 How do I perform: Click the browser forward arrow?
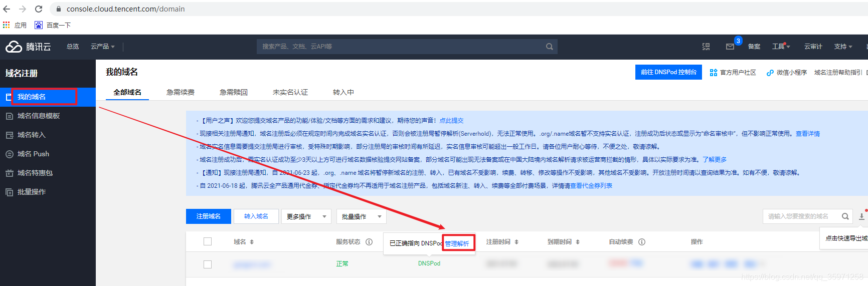23,9
